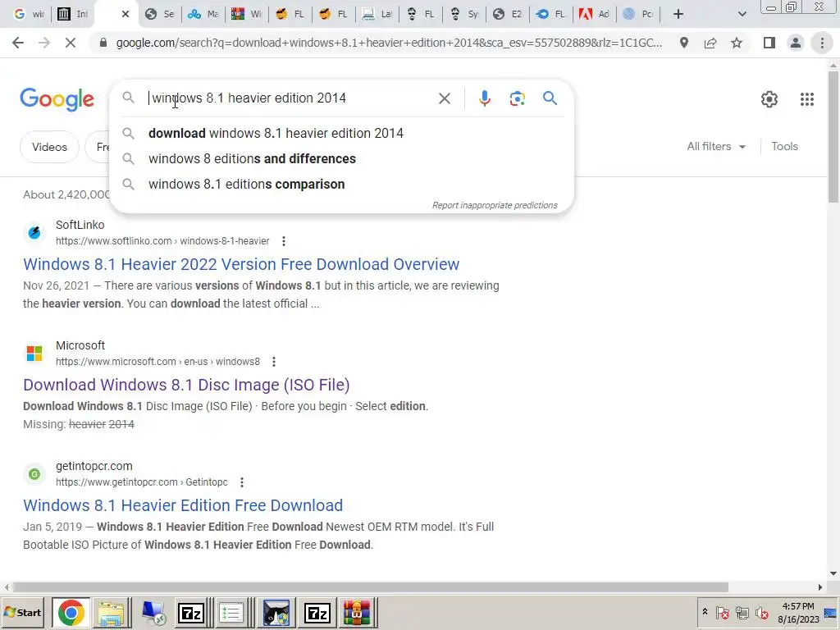840x630 pixels.
Task: Click the Chrome address bar URL
Action: click(x=389, y=43)
